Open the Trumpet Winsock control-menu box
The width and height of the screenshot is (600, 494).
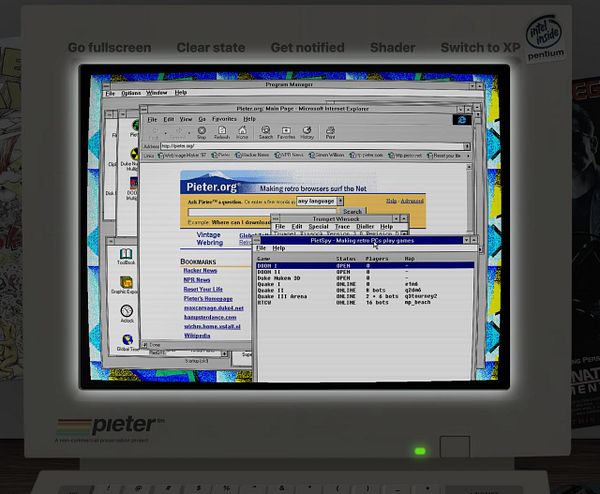point(275,219)
